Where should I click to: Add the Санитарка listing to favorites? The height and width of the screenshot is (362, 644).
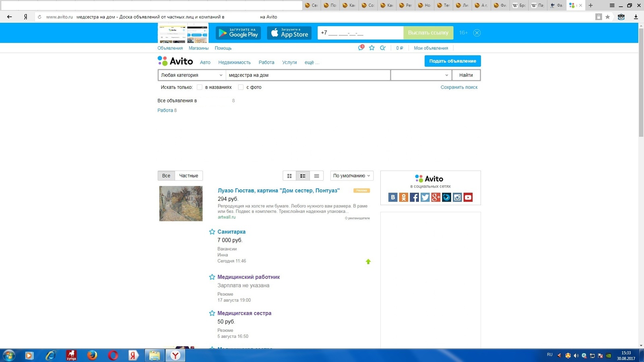pyautogui.click(x=212, y=232)
